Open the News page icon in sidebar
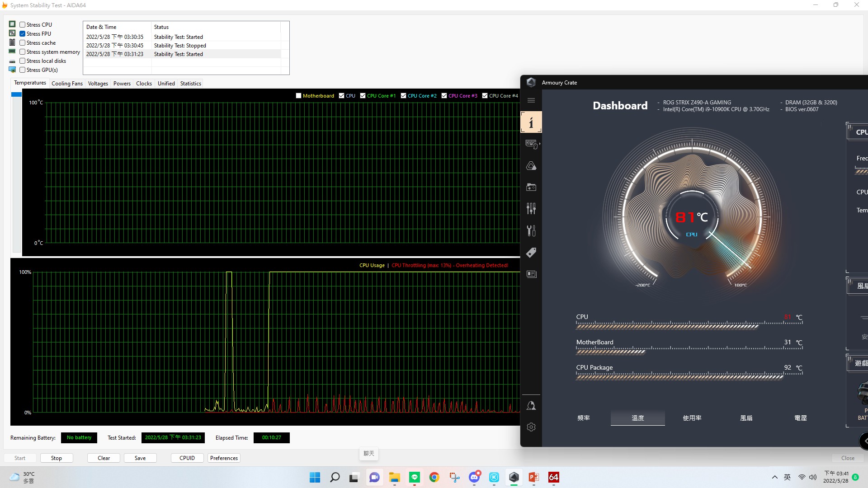Viewport: 868px width, 488px height. click(x=531, y=274)
